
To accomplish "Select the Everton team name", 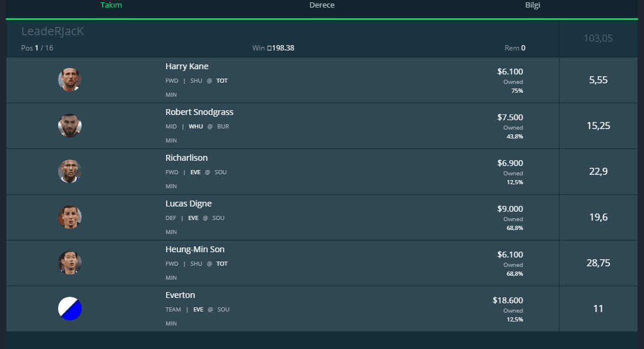I will tap(180, 295).
